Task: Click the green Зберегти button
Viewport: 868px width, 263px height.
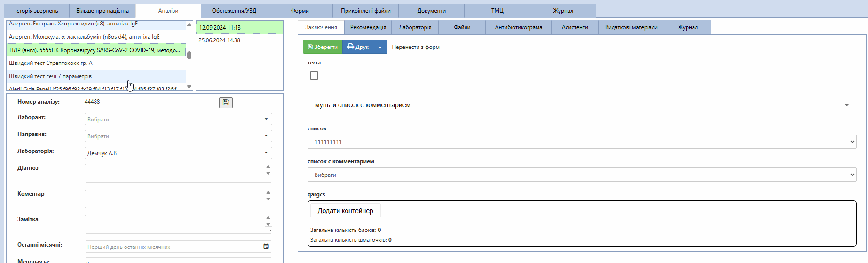Action: 323,47
